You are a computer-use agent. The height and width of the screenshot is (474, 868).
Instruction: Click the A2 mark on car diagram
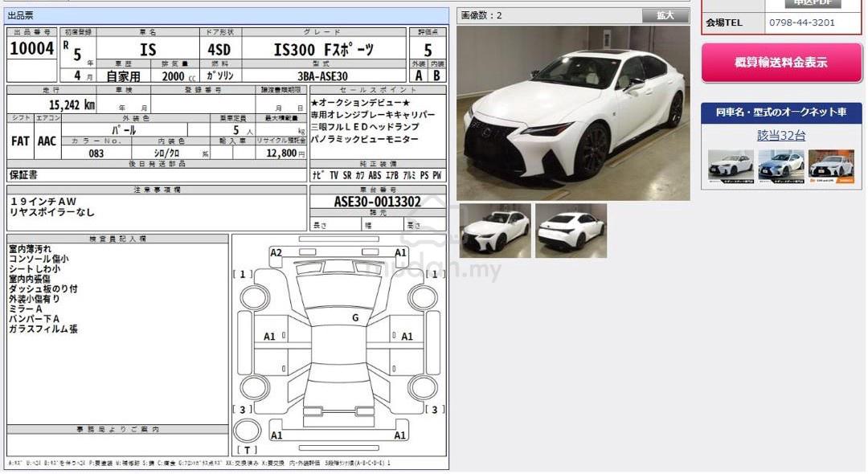coord(276,253)
